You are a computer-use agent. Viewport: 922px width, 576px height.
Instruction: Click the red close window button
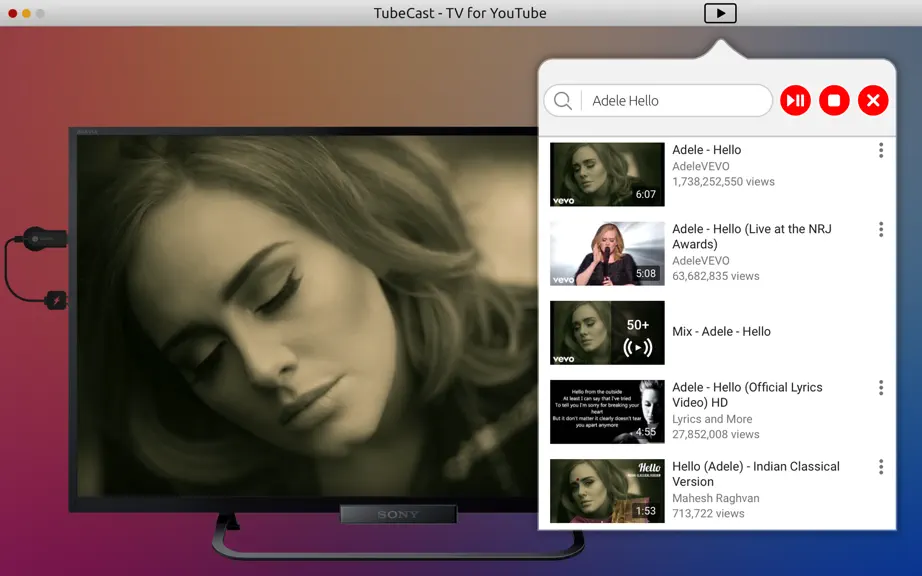(12, 13)
